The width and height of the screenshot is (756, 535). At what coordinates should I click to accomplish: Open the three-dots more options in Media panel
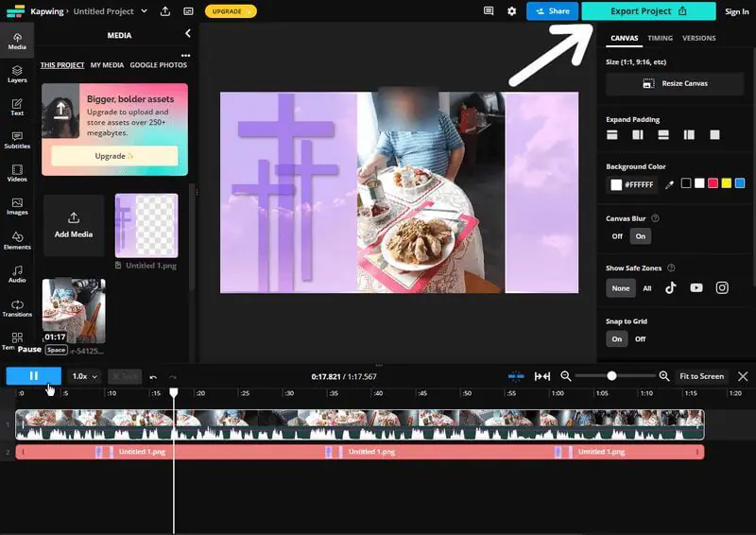point(185,56)
